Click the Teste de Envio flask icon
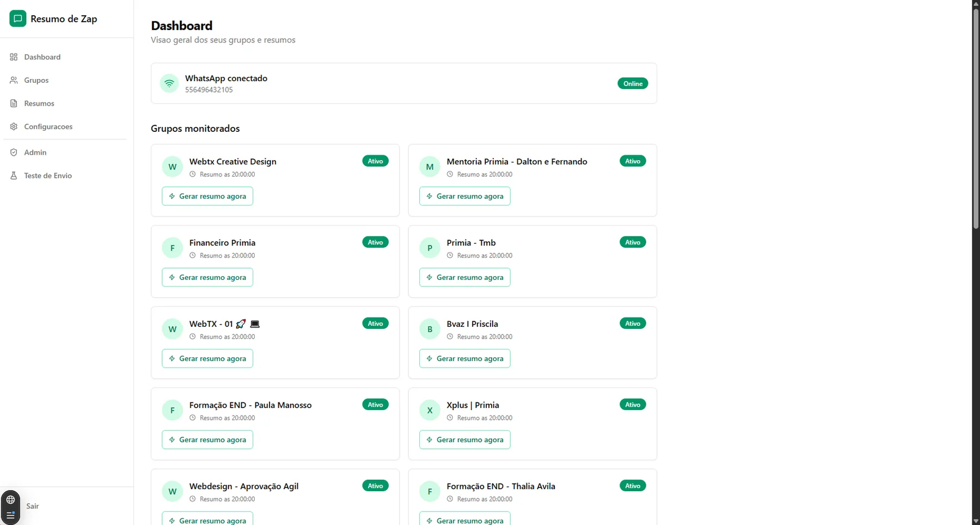 (x=14, y=175)
